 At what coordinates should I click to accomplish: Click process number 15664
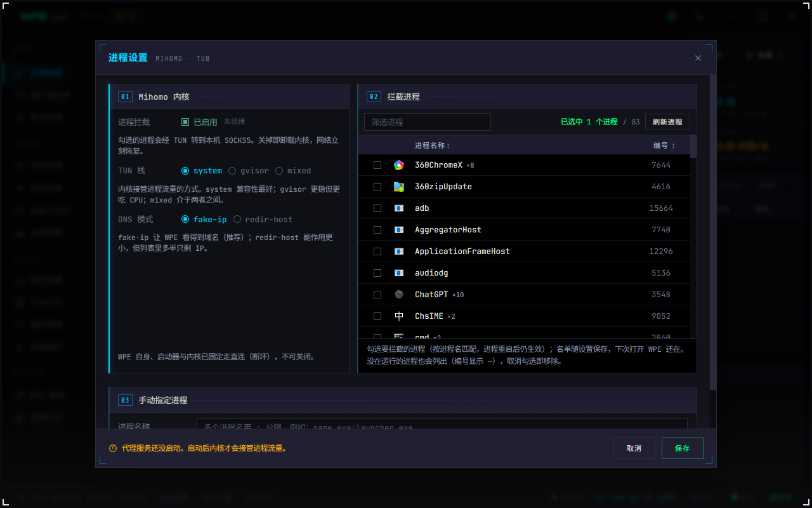(661, 208)
